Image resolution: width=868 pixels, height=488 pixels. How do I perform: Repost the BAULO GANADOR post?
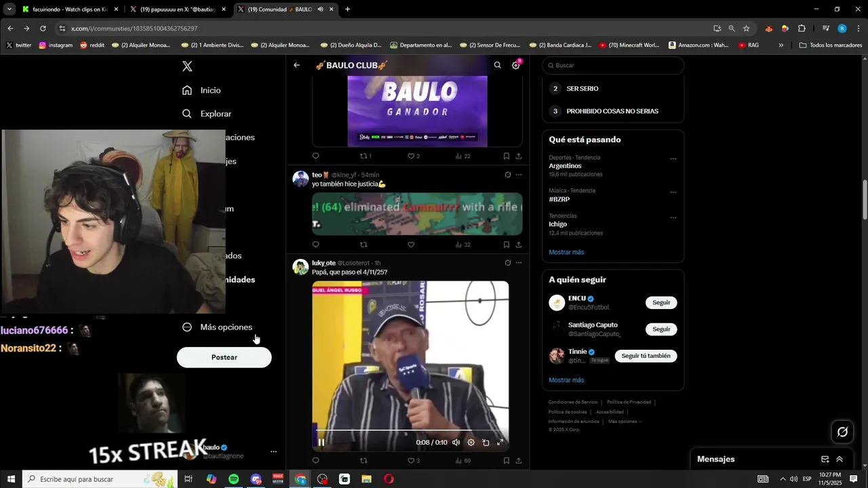point(365,156)
